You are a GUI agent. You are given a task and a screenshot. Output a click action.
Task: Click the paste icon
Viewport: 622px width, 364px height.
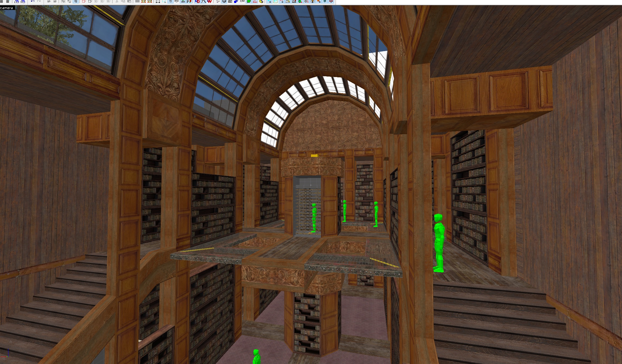[129, 2]
